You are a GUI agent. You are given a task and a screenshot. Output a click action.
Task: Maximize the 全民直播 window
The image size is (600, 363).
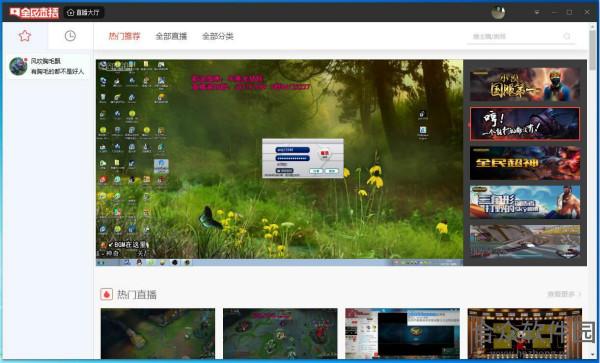point(570,12)
